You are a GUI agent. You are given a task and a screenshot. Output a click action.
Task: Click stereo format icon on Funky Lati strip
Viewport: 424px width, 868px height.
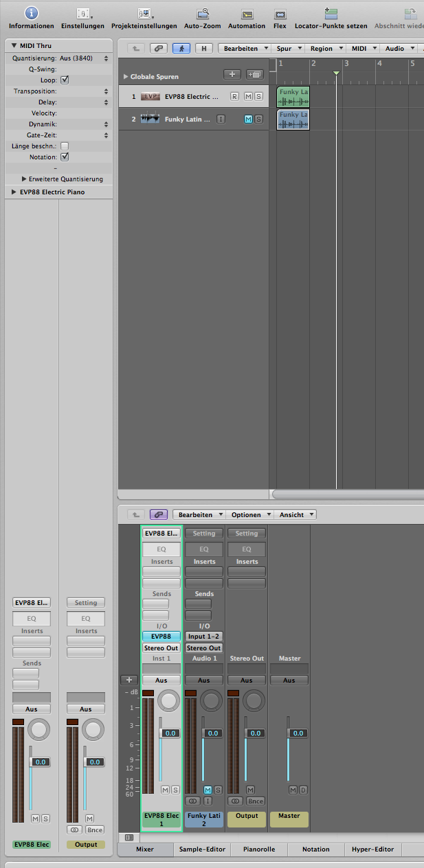(193, 801)
